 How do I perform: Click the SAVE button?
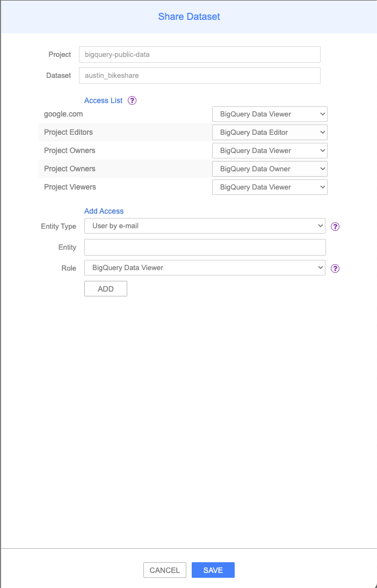[213, 570]
